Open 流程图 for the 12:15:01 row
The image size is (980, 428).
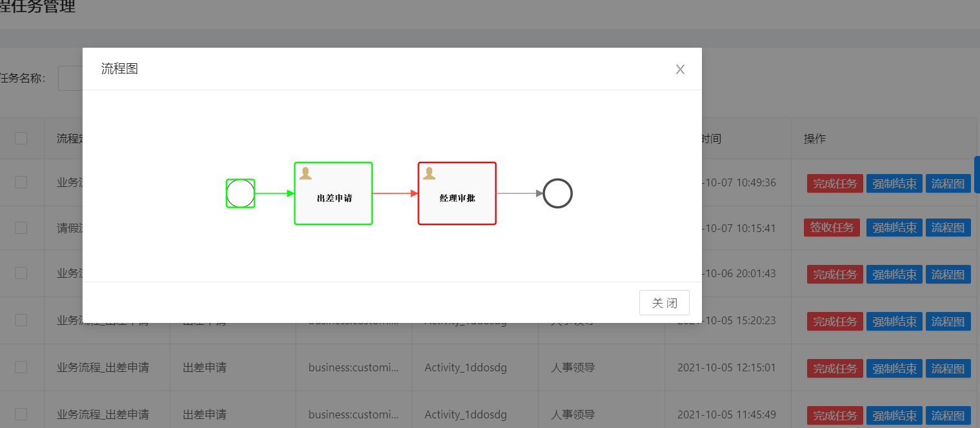pos(948,369)
